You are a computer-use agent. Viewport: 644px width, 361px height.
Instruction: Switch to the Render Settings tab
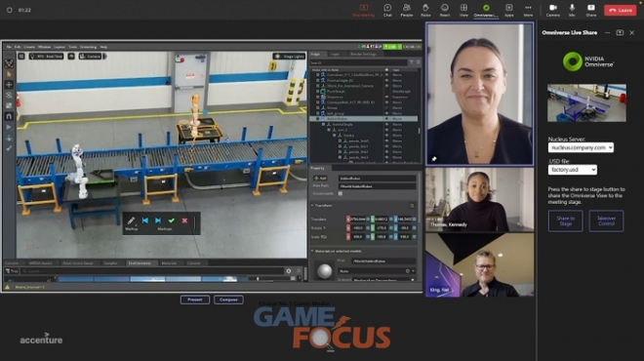click(x=363, y=54)
